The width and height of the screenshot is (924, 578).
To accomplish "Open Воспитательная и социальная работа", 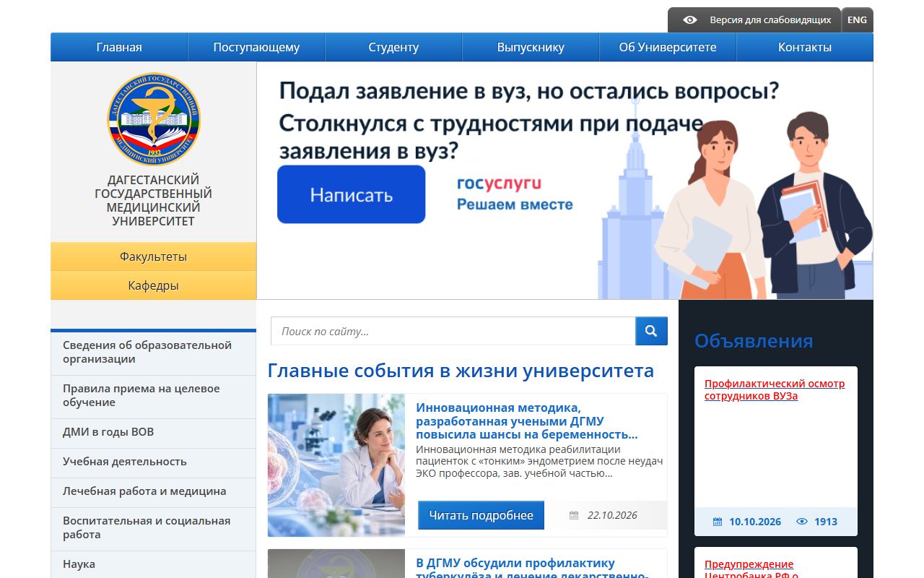I will [154, 527].
